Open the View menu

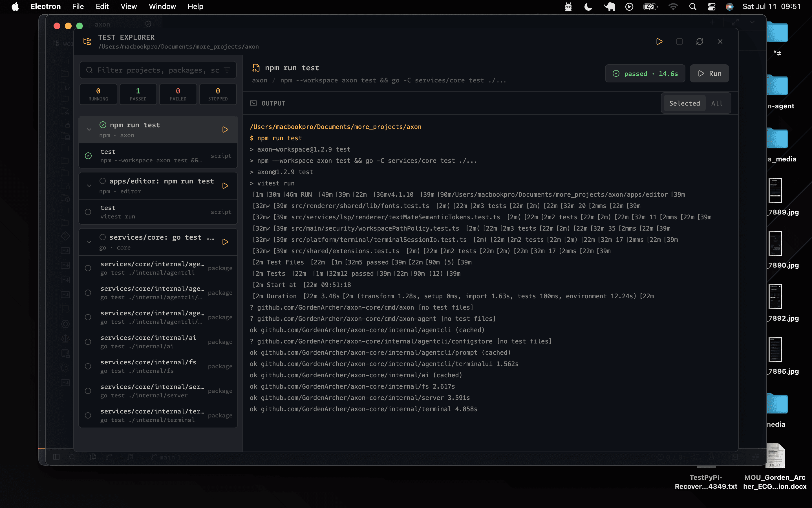129,7
